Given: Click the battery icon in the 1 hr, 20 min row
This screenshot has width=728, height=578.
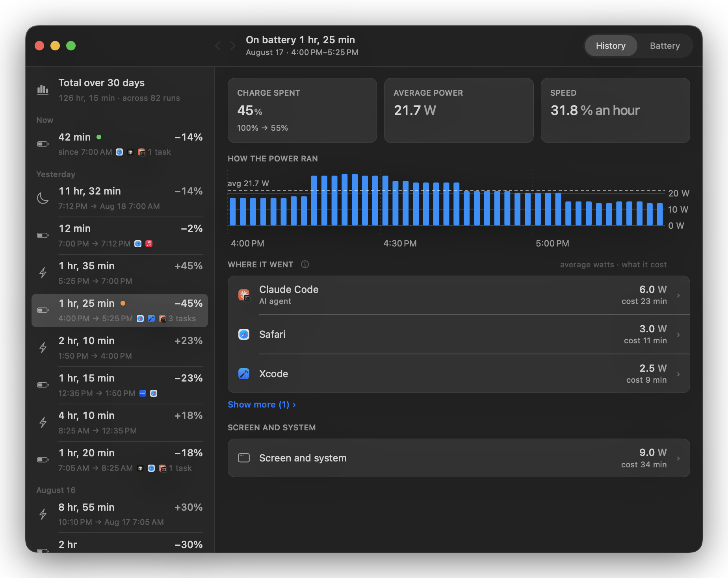Looking at the screenshot, I should tap(43, 460).
